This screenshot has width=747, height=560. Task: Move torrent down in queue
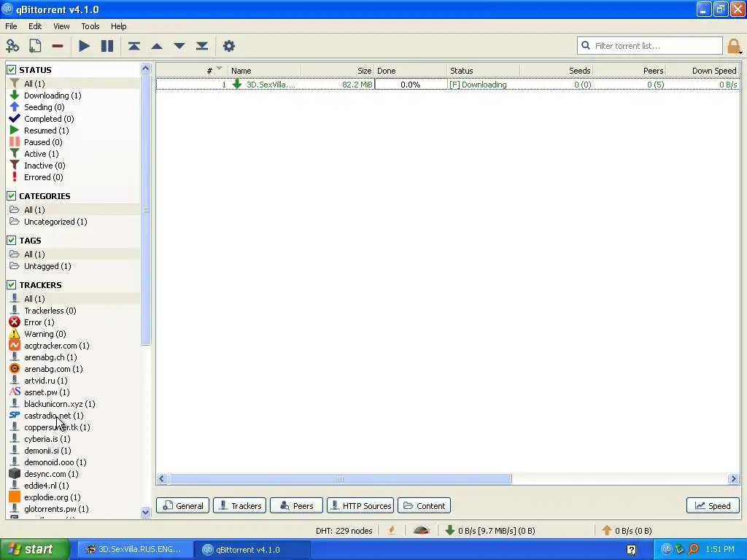click(x=179, y=46)
